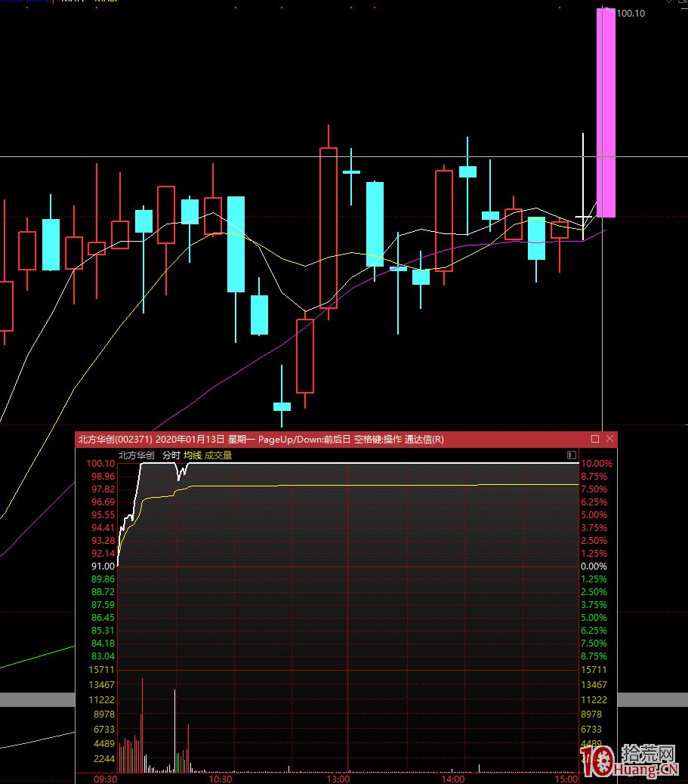
Task: Click the 13:00 time label
Action: click(338, 779)
